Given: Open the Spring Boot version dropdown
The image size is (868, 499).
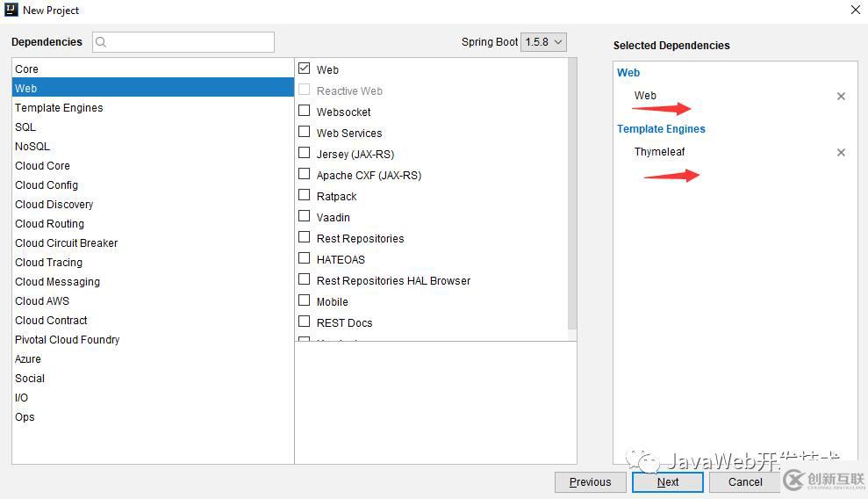Looking at the screenshot, I should click(543, 42).
